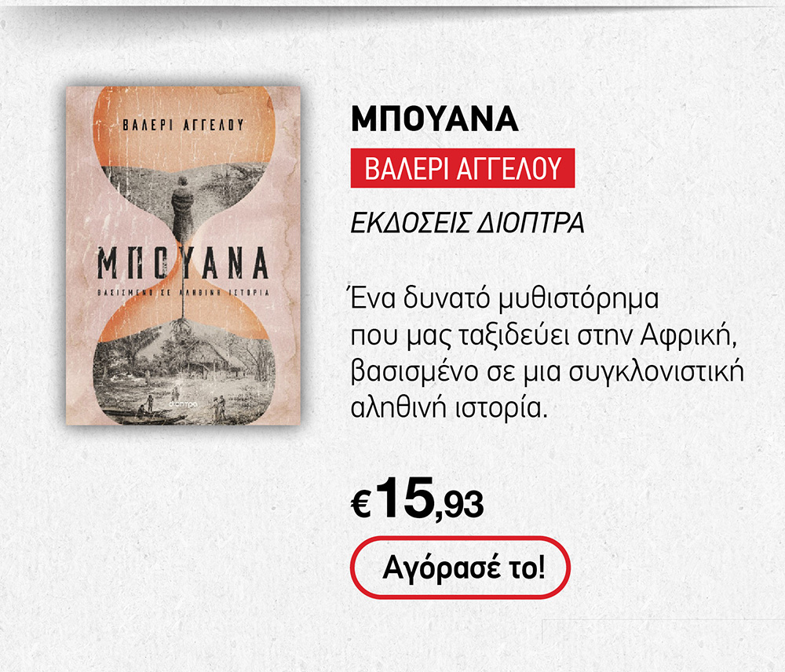Click the red ΒΑΛΕΡΙ ΑΓΓΕΛΟΥ author badge
The width and height of the screenshot is (785, 672).
tap(462, 168)
